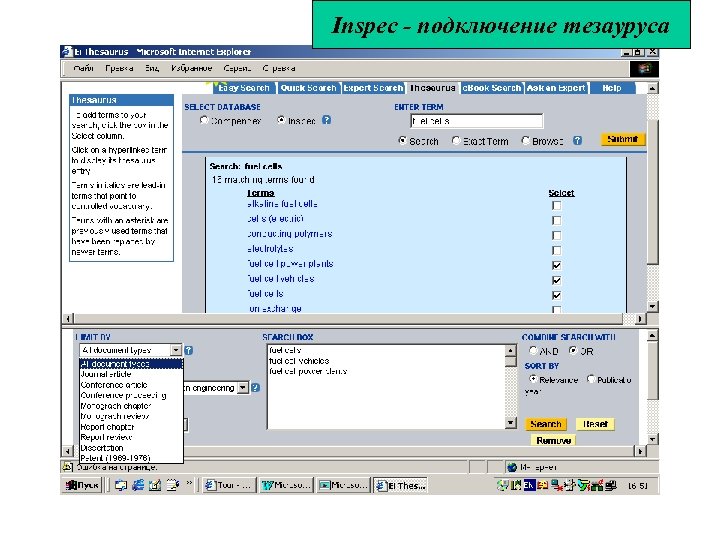Image resolution: width=720 pixels, height=540 pixels.
Task: Switch to Quick Search tab
Action: 308,88
